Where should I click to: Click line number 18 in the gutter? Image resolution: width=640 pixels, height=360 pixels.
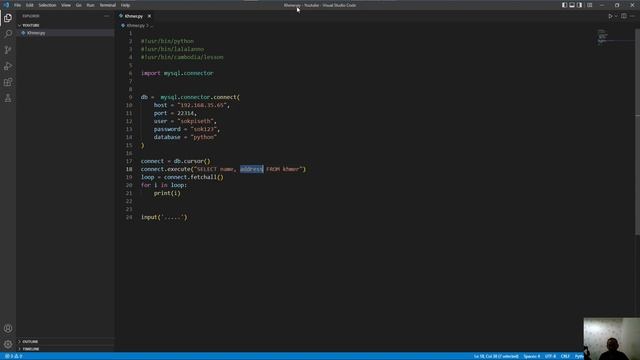click(129, 169)
